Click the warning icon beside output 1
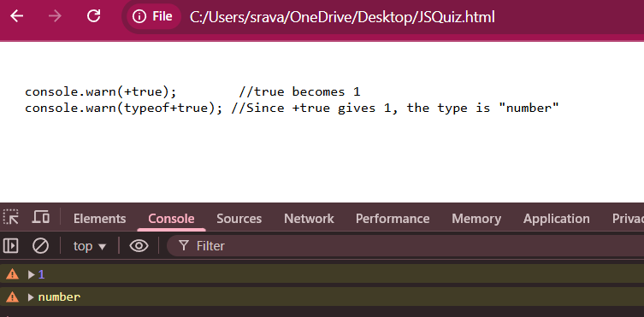The width and height of the screenshot is (644, 317). click(x=12, y=274)
